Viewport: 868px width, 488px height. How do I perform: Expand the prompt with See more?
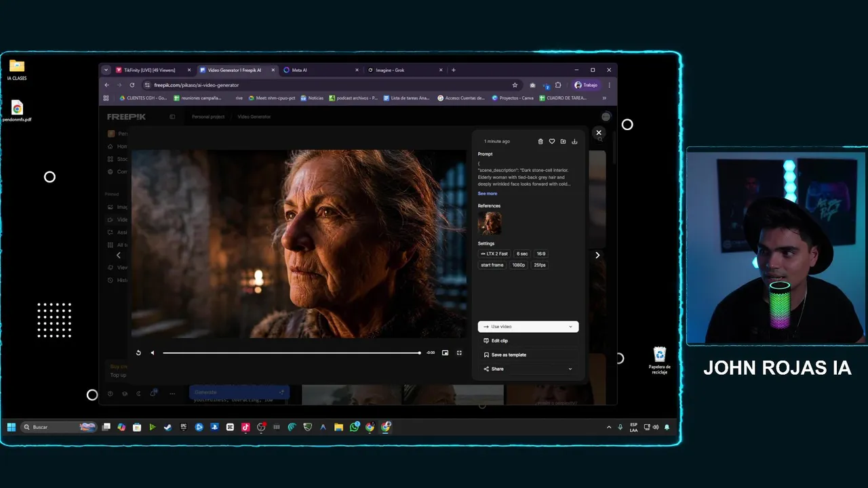487,194
